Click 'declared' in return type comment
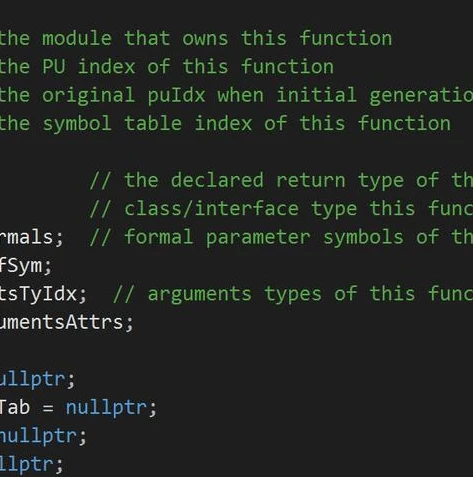The height and width of the screenshot is (477, 473). pos(217,180)
